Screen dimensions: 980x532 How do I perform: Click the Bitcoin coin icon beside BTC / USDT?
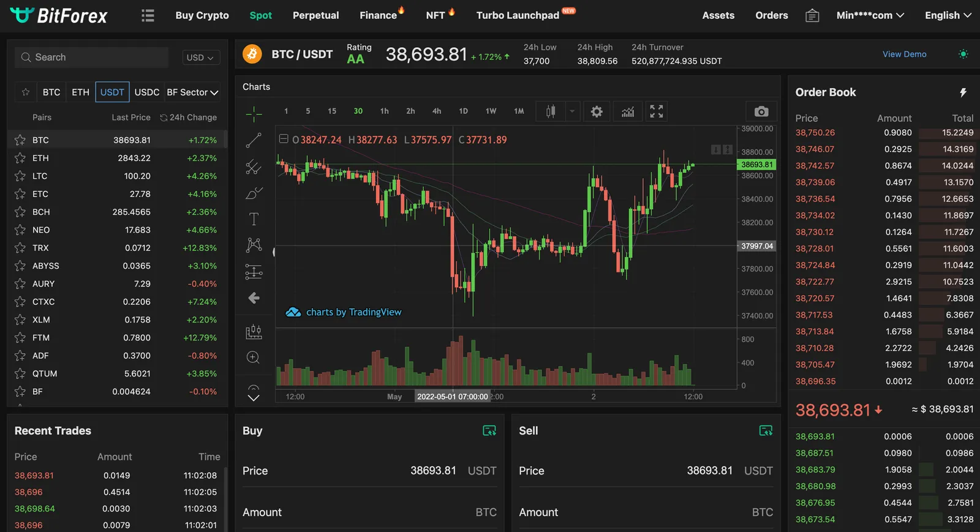tap(252, 54)
